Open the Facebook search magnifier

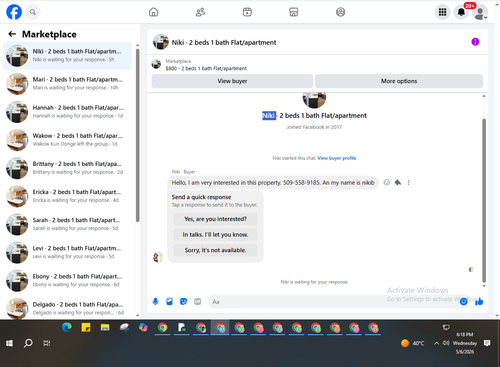[33, 12]
